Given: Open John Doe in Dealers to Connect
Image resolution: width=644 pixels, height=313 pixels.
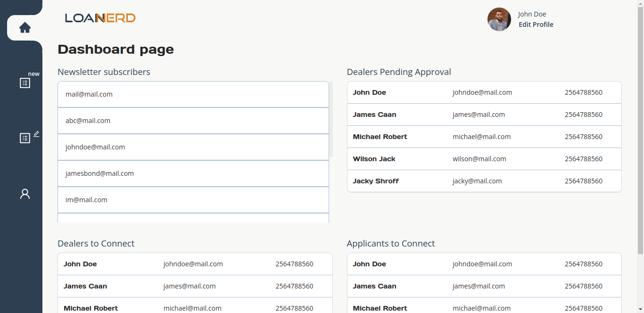Looking at the screenshot, I should point(195,264).
